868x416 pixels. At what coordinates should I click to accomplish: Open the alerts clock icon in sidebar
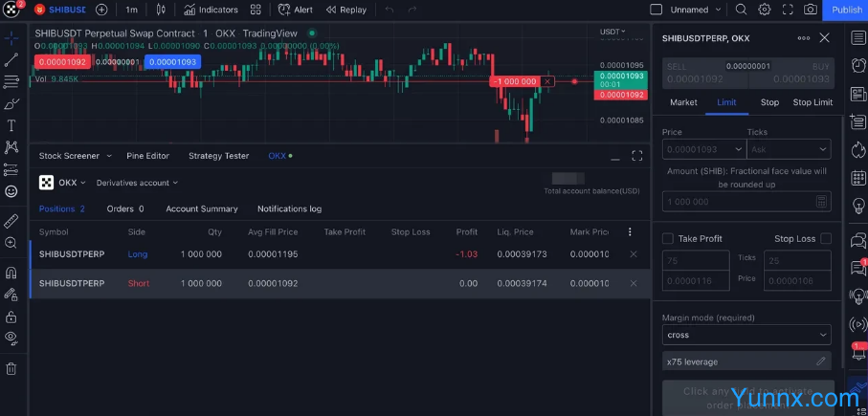858,65
